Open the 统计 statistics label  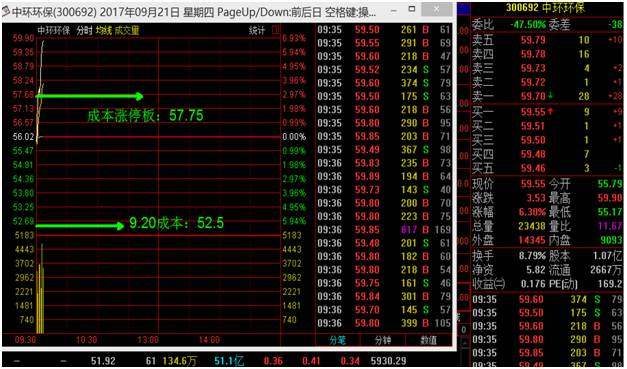click(x=257, y=30)
